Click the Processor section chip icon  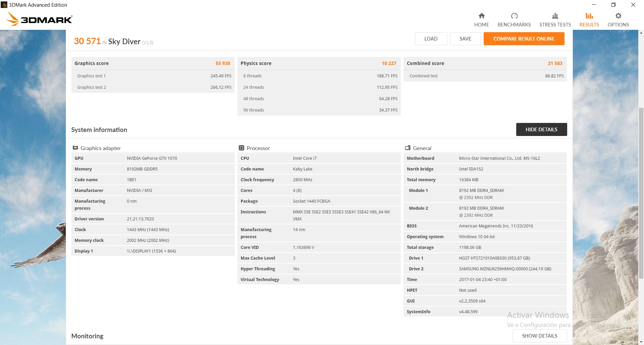click(241, 148)
